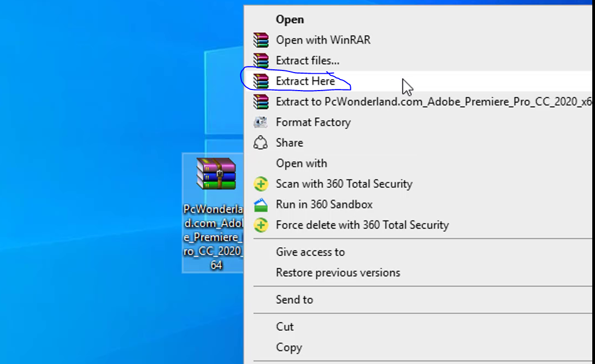Image resolution: width=595 pixels, height=364 pixels.
Task: Click the Run in 360 Sandbox icon
Action: pos(261,205)
